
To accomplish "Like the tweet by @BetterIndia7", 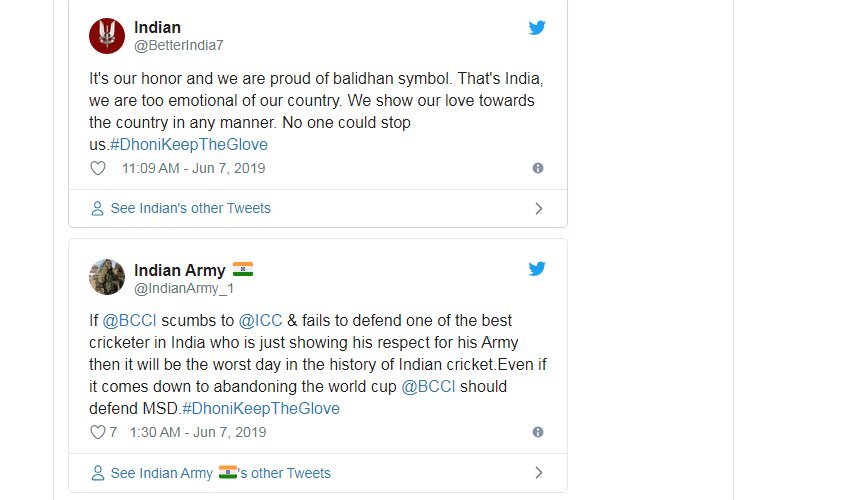I will [x=98, y=169].
